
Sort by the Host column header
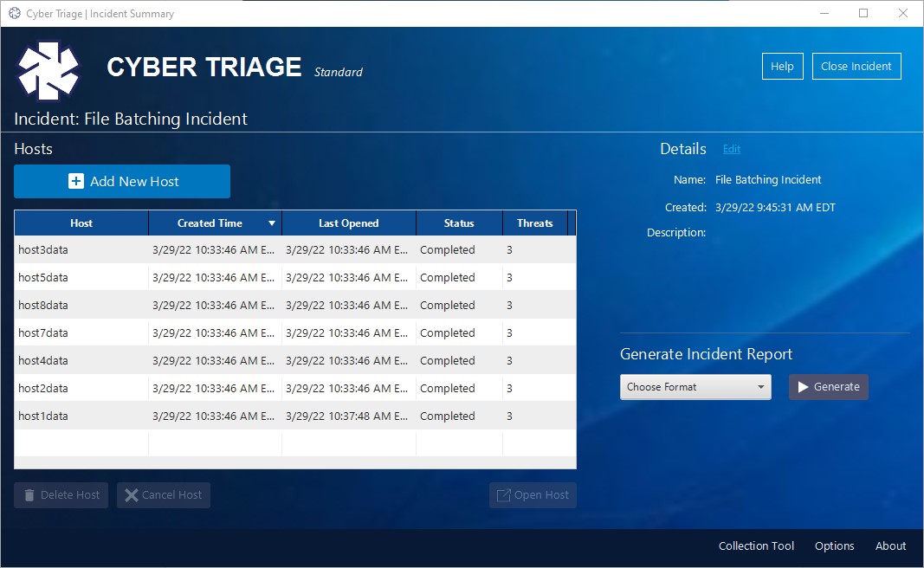click(x=81, y=223)
